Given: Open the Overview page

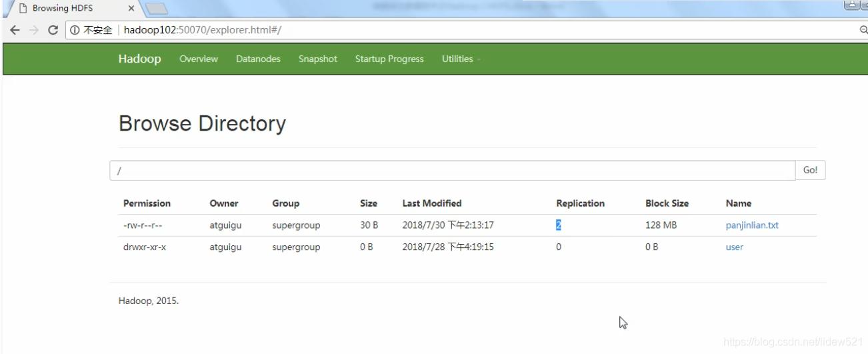Looking at the screenshot, I should (x=199, y=59).
